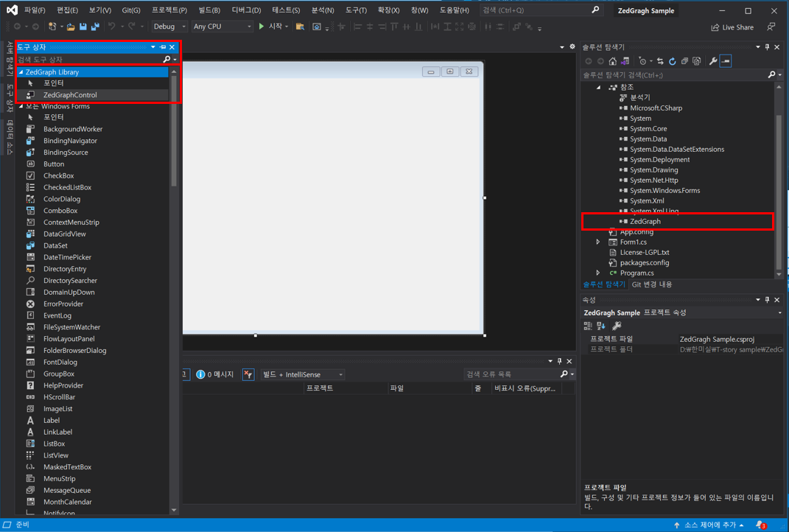Toggle auto-hide pin on Solution Explorer
The image size is (789, 532).
pyautogui.click(x=767, y=47)
